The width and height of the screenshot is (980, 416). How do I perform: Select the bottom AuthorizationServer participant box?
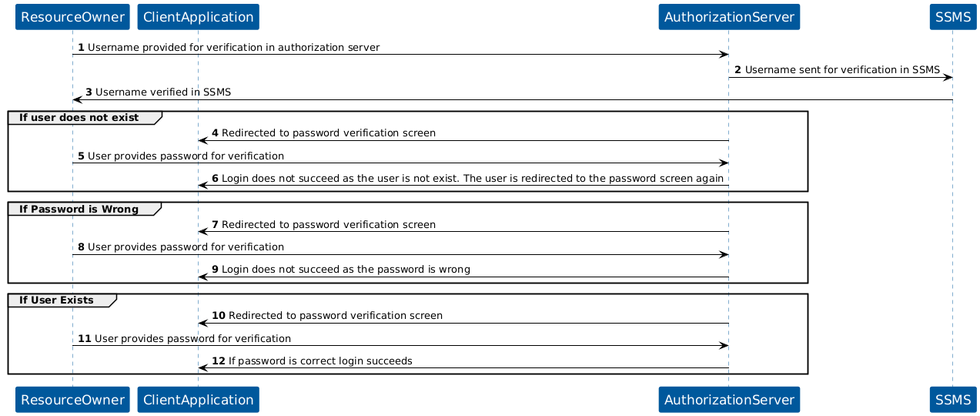729,400
